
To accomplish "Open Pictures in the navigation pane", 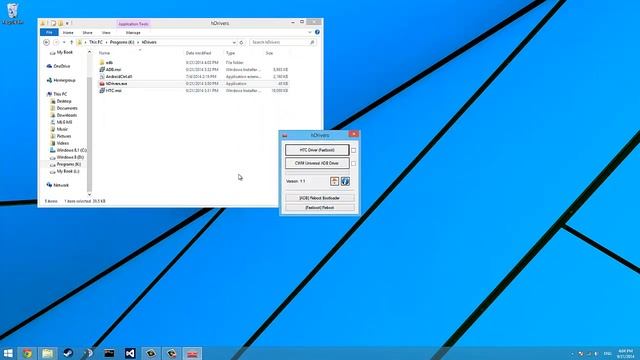I will 64,136.
